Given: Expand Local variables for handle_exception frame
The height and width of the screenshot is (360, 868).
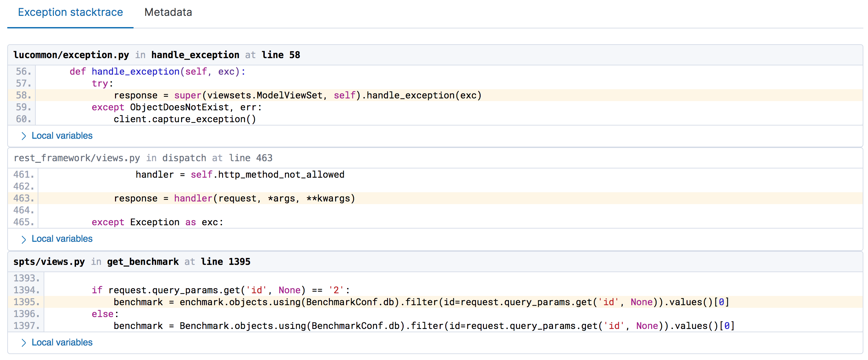Looking at the screenshot, I should 62,136.
